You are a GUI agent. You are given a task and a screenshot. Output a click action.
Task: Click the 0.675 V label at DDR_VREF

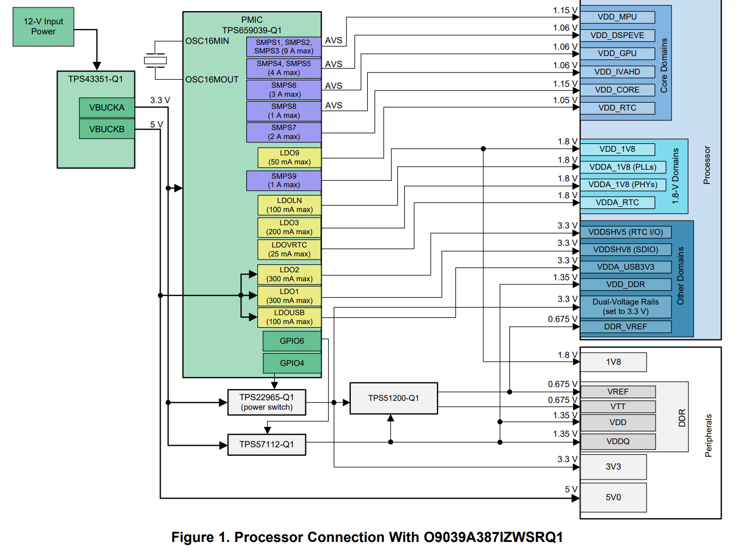click(x=563, y=319)
